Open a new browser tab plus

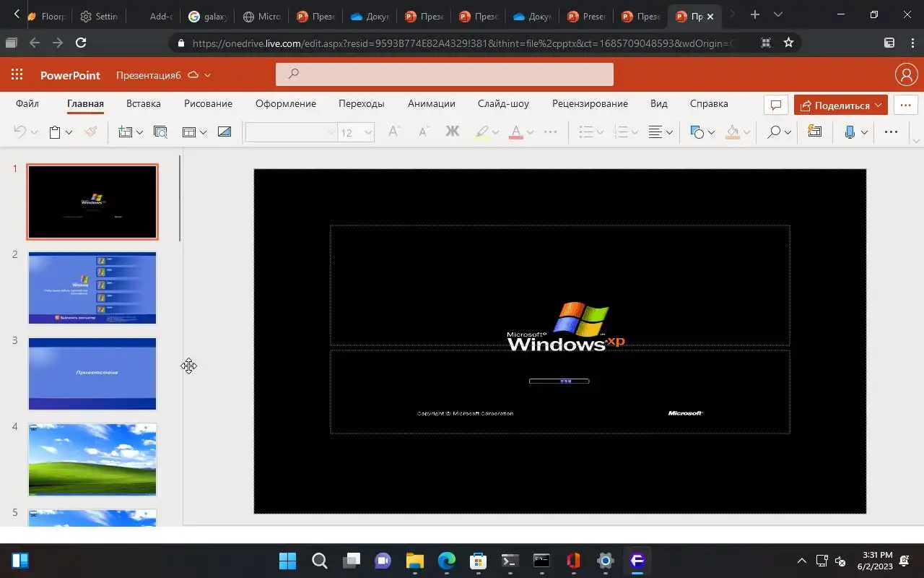[754, 14]
